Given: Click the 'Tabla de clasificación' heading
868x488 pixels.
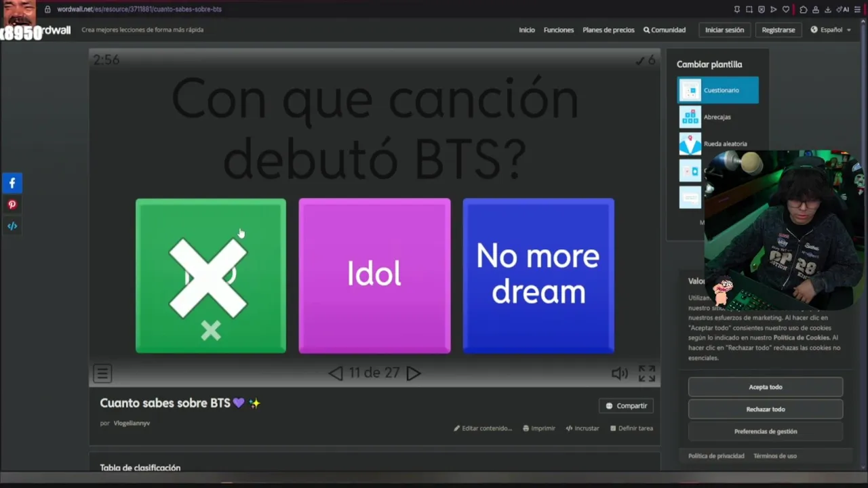Looking at the screenshot, I should 140,468.
